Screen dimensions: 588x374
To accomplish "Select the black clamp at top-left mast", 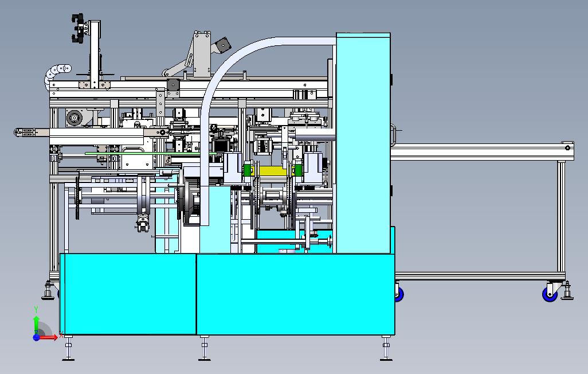I will (x=77, y=29).
